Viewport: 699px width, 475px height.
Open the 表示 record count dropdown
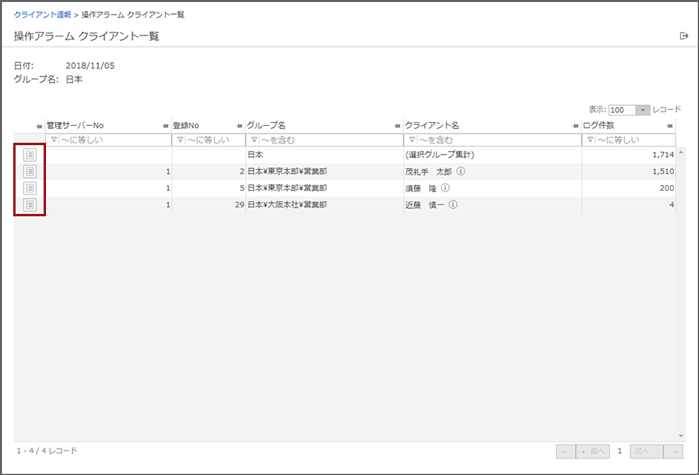coord(642,110)
